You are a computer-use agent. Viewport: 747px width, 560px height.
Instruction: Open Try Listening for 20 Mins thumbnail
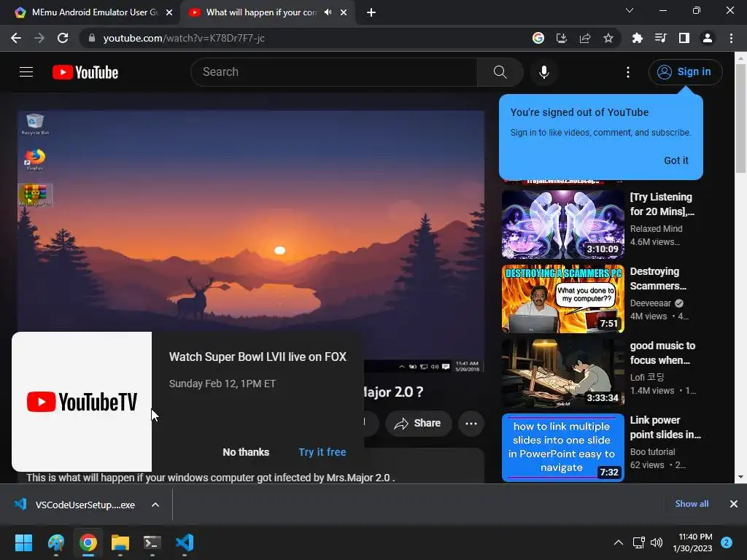pyautogui.click(x=562, y=225)
